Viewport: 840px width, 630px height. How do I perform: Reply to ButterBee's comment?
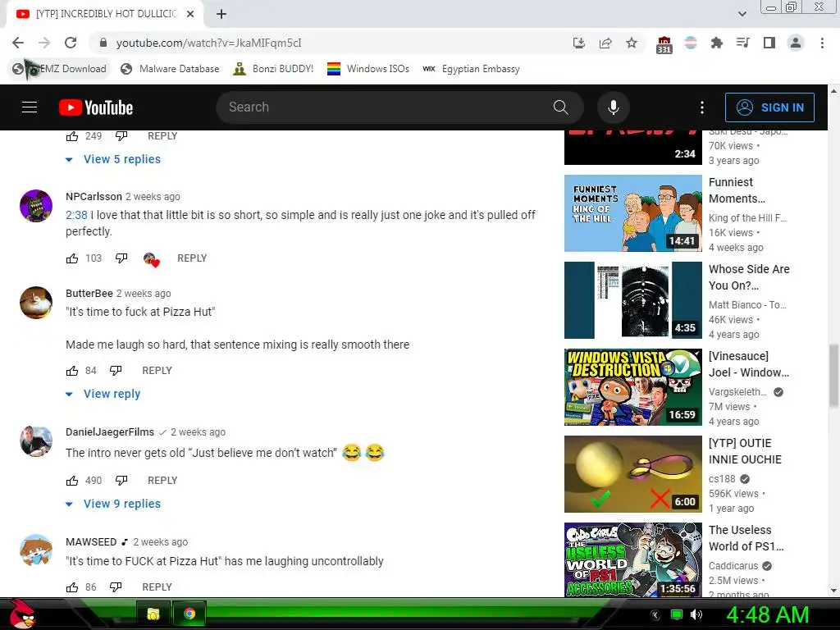157,371
